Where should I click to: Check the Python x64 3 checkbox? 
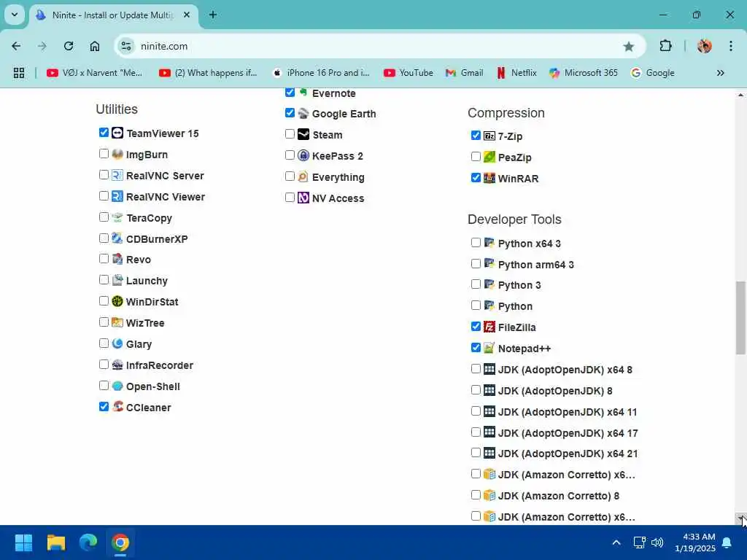point(476,242)
